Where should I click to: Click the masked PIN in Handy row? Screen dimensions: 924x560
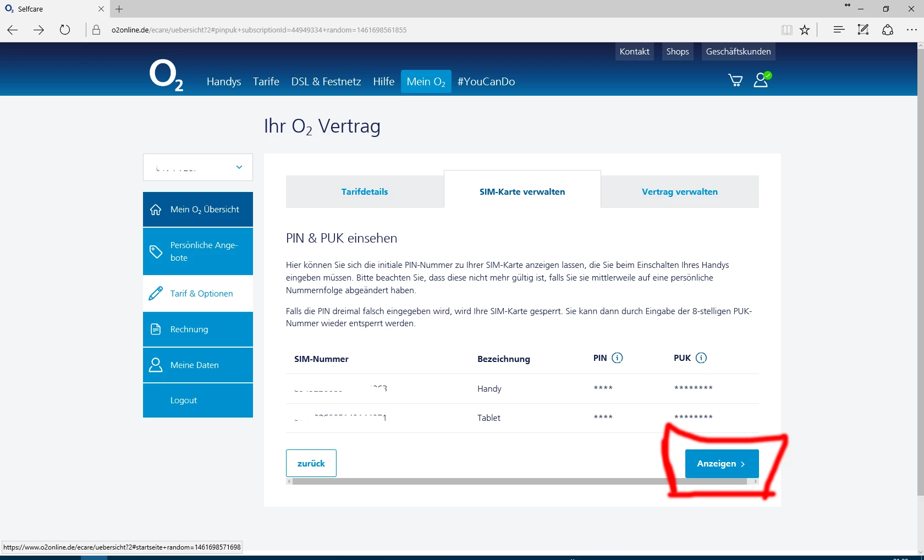603,388
